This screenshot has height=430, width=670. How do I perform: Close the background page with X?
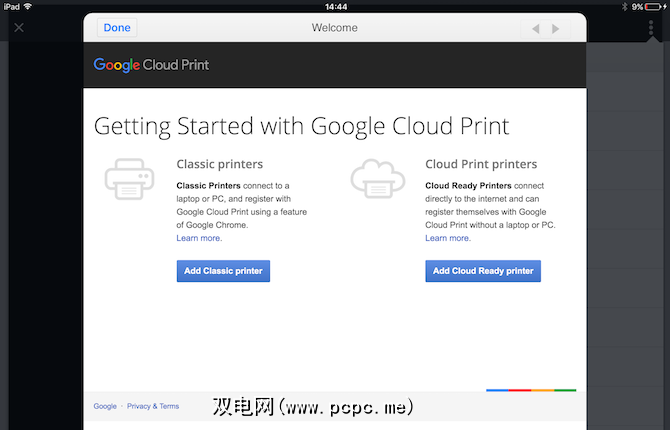click(19, 28)
